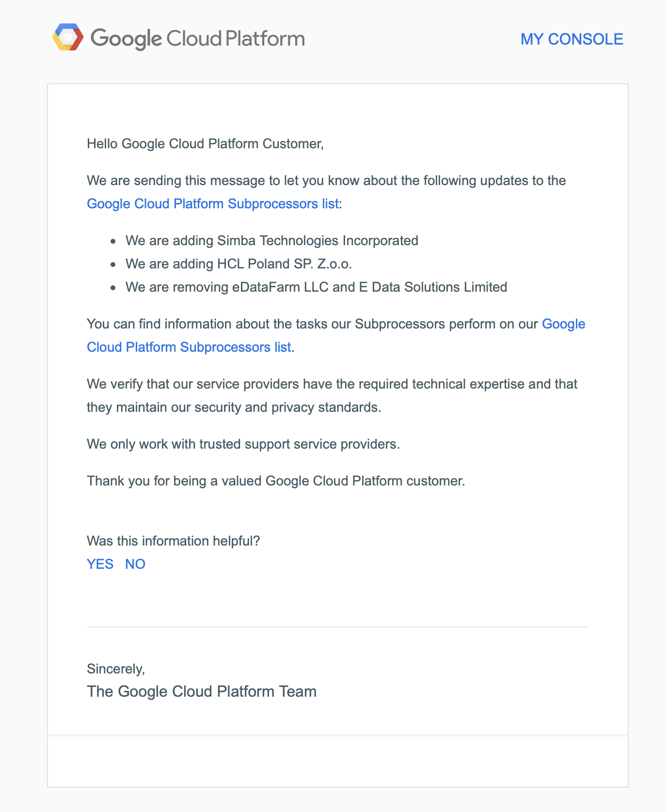This screenshot has width=666, height=812.
Task: Click 'Was this information helpful?' text
Action: (174, 541)
